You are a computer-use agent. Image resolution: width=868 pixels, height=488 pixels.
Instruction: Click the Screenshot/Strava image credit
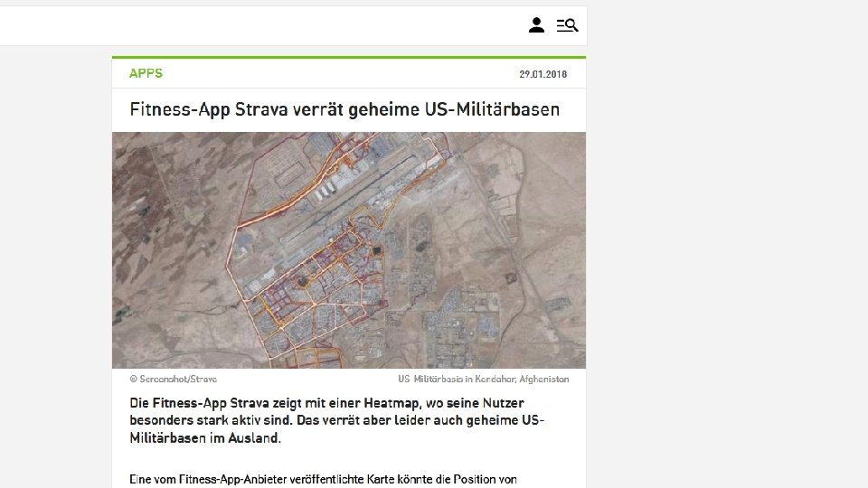coord(174,379)
